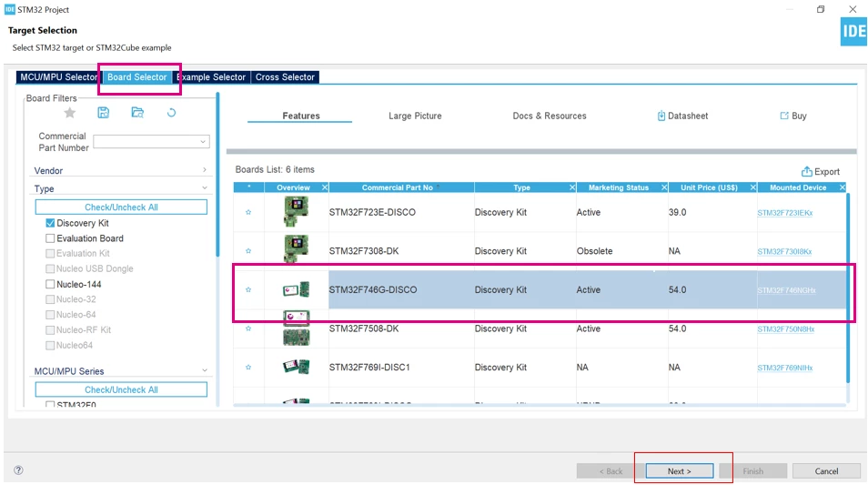Open the Docs & Resources tab
This screenshot has width=868, height=485.
(550, 116)
